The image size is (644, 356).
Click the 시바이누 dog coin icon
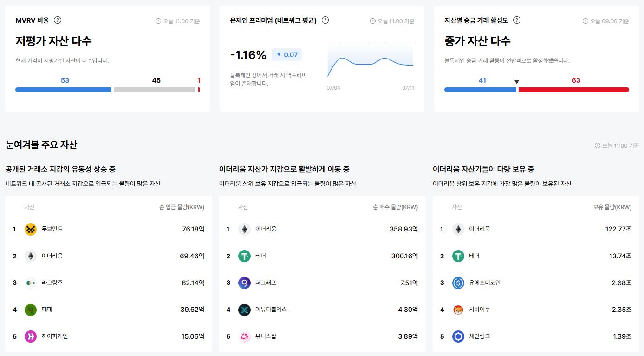(458, 310)
